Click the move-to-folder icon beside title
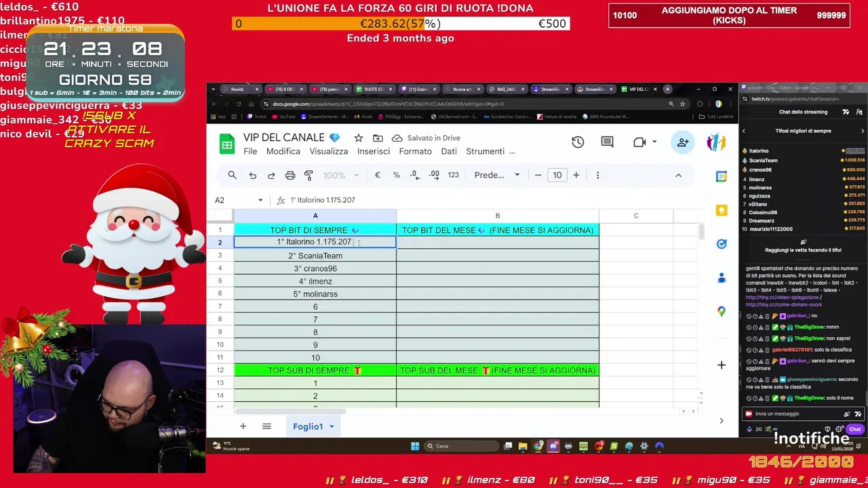The width and height of the screenshot is (868, 488). tap(378, 138)
